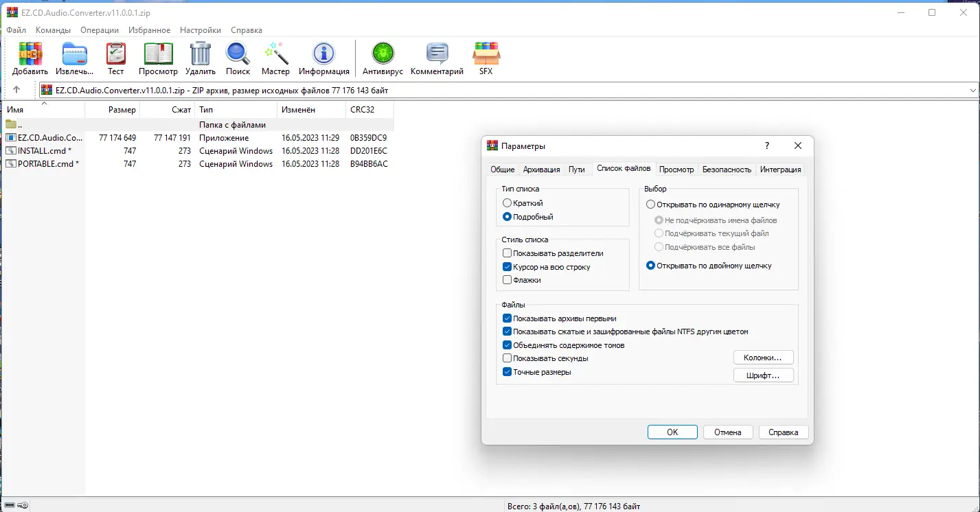Open the Избранное menu
Screen dimensions: 980x512
[x=149, y=30]
